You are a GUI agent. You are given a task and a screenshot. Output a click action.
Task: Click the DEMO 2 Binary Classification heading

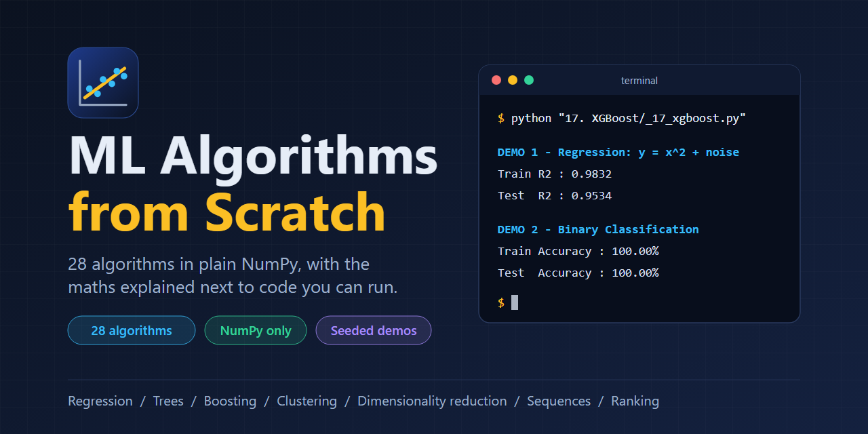click(x=598, y=229)
